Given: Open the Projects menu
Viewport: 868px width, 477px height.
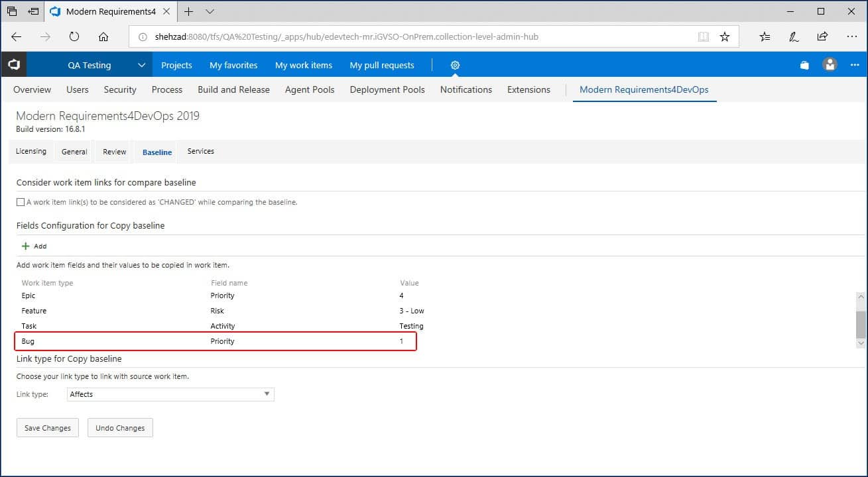Looking at the screenshot, I should tap(176, 65).
